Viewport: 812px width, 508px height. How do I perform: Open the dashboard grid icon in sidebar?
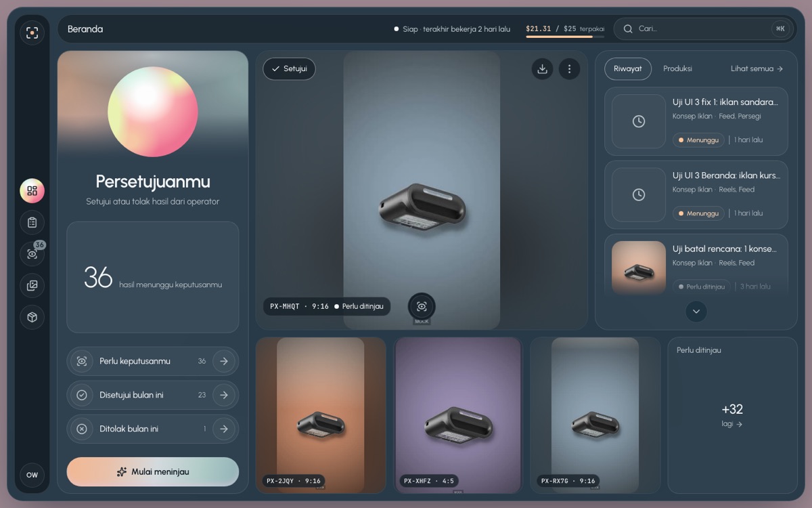point(32,191)
